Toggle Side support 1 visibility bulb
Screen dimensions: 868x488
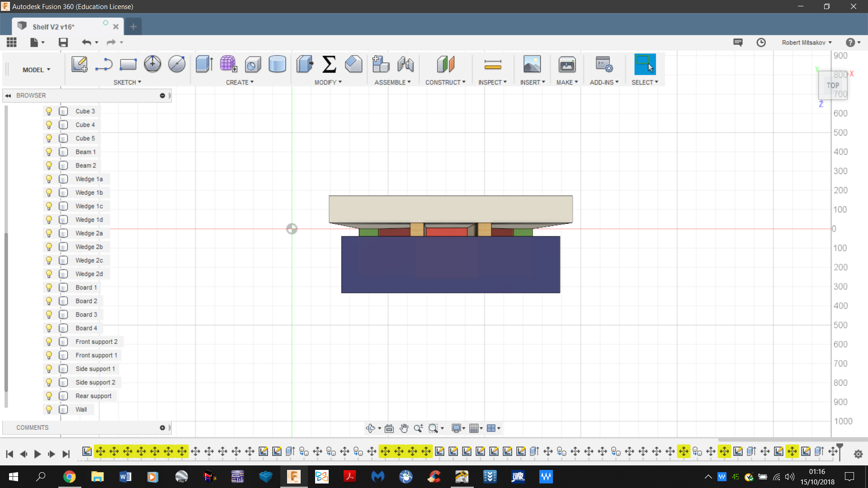click(49, 369)
